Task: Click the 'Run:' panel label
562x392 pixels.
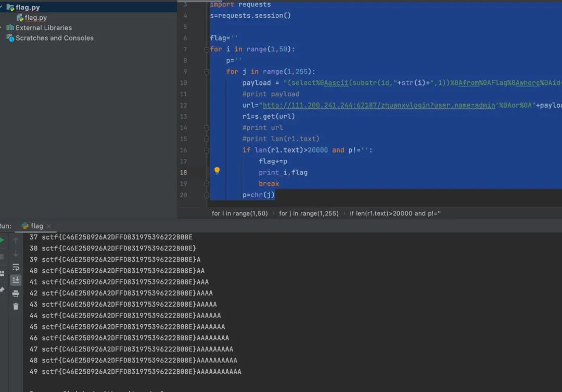Action: [5, 226]
